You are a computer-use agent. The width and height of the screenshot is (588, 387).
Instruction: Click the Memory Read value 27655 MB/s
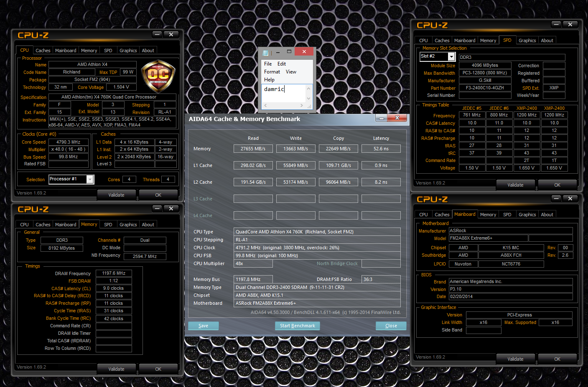(253, 149)
